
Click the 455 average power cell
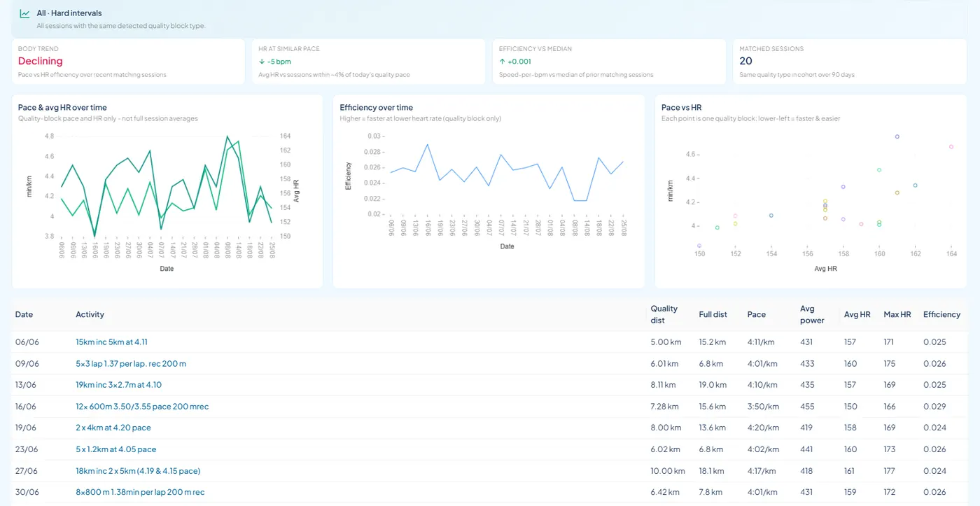coord(808,407)
